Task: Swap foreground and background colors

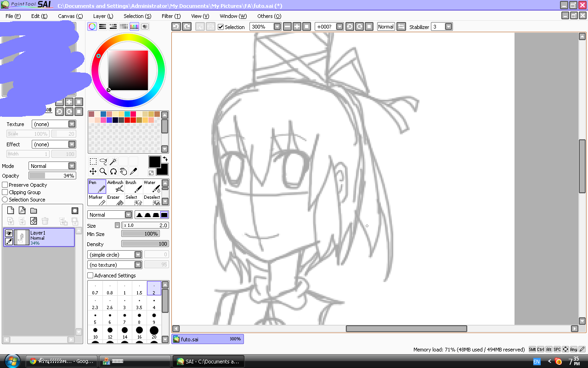Action: click(x=165, y=159)
